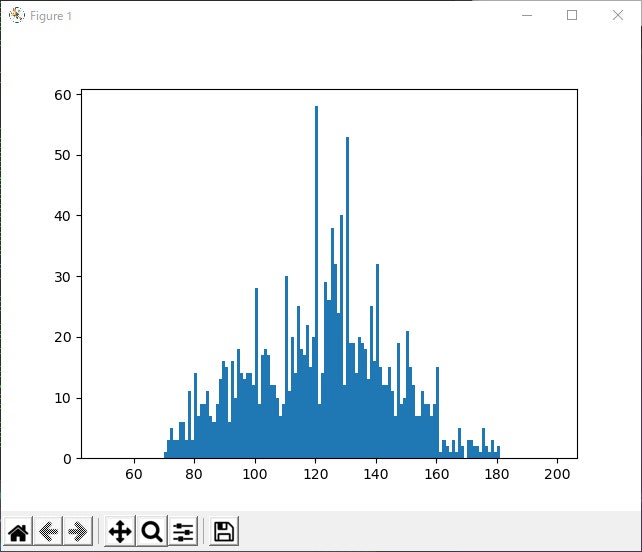Screen dimensions: 642x552
Task: Click x-axis tick label 160
Action: click(436, 474)
